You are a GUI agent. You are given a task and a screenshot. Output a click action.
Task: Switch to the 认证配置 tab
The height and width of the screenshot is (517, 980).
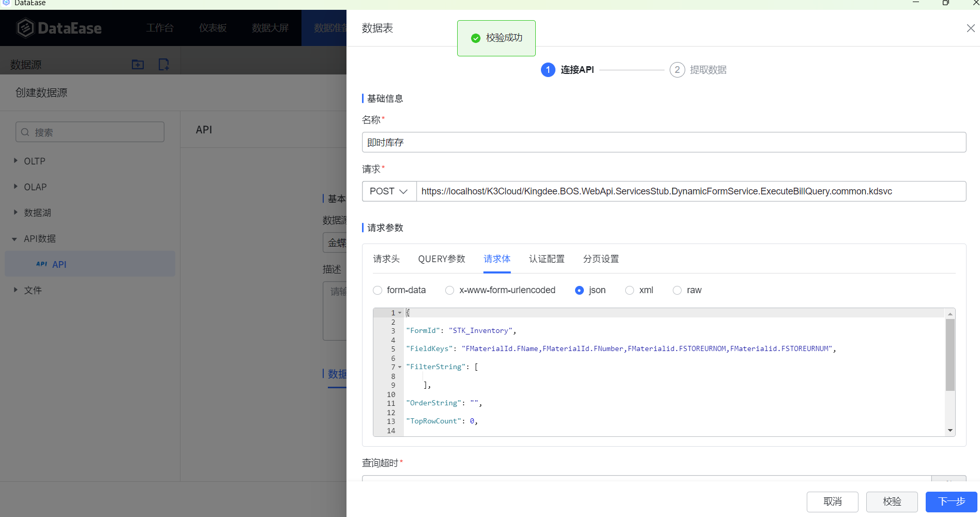(547, 259)
